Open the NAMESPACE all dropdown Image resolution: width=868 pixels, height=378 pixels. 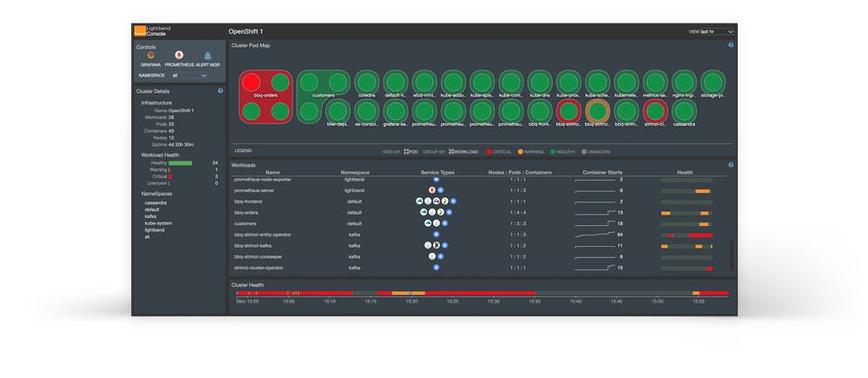click(188, 76)
